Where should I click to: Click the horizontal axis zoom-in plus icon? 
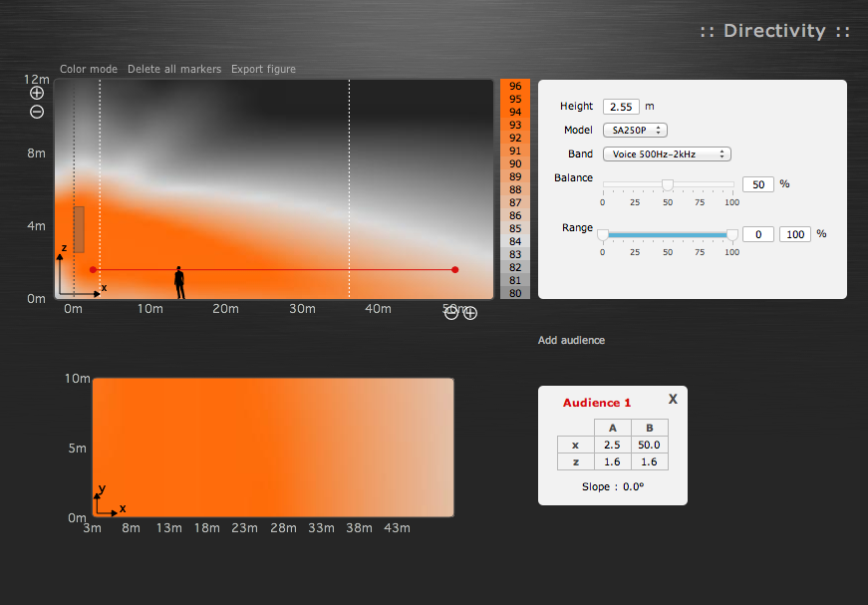click(470, 313)
